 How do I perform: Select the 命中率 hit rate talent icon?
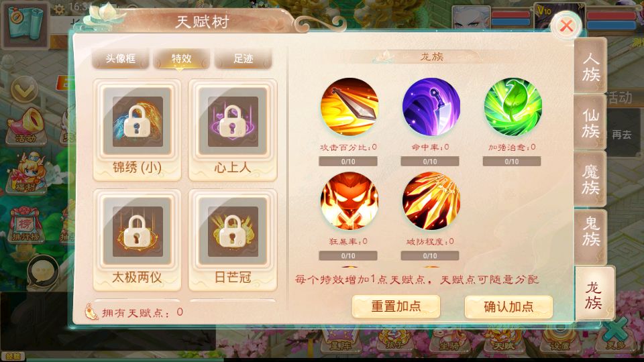click(x=431, y=107)
